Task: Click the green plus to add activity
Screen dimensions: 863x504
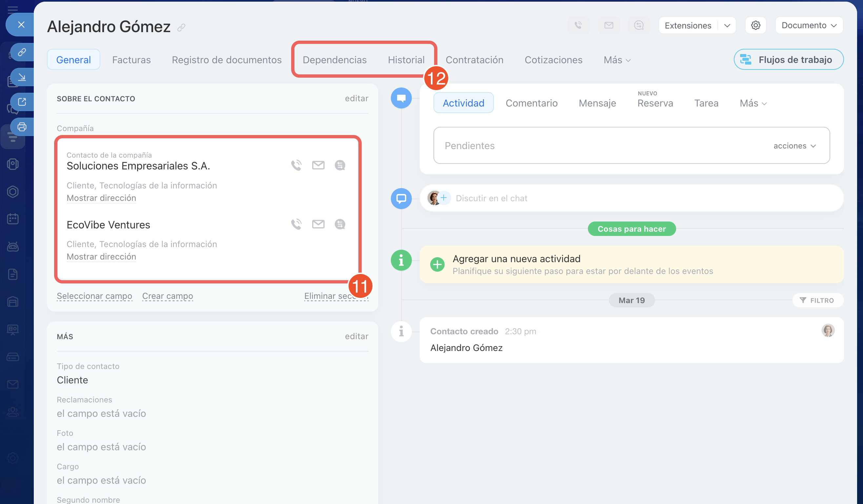Action: (437, 264)
